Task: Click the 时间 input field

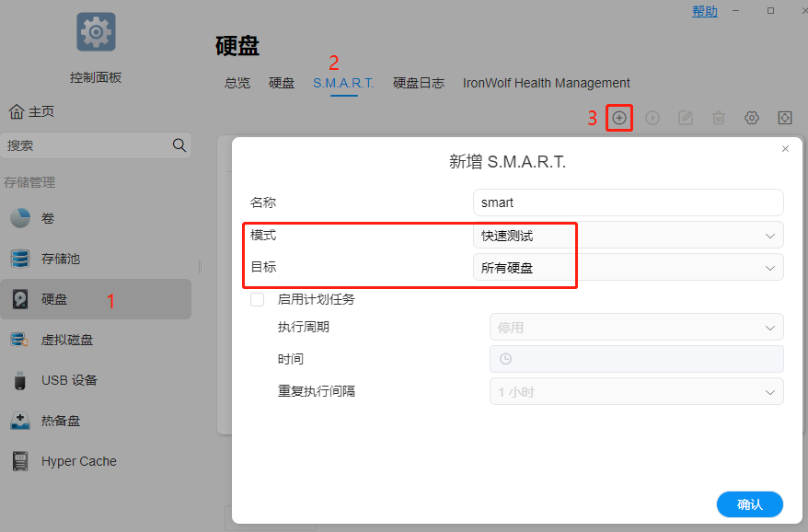Action: pos(637,359)
